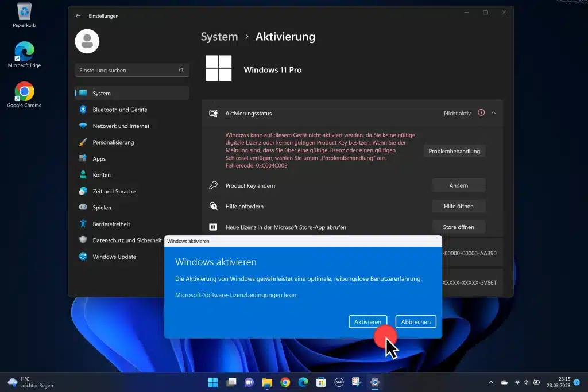Open Google Chrome from the taskbar

pos(285,382)
